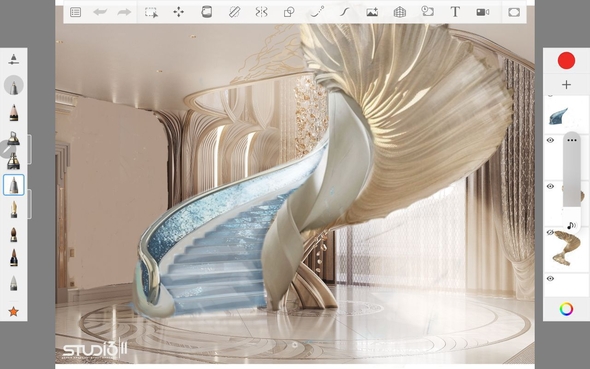
Task: Open the Ruler guides tool
Action: [x=234, y=12]
